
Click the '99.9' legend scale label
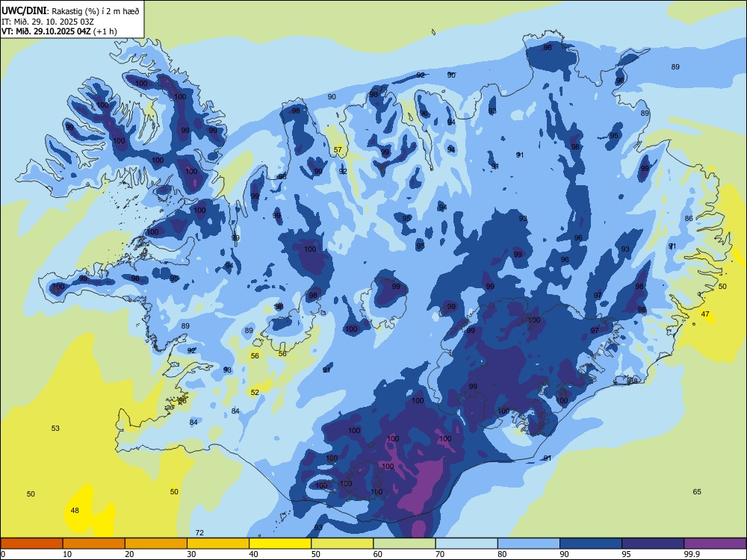[691, 554]
